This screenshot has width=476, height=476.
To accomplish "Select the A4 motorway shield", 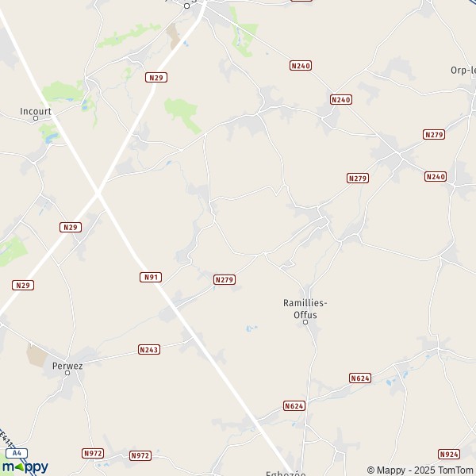I will tap(17, 453).
